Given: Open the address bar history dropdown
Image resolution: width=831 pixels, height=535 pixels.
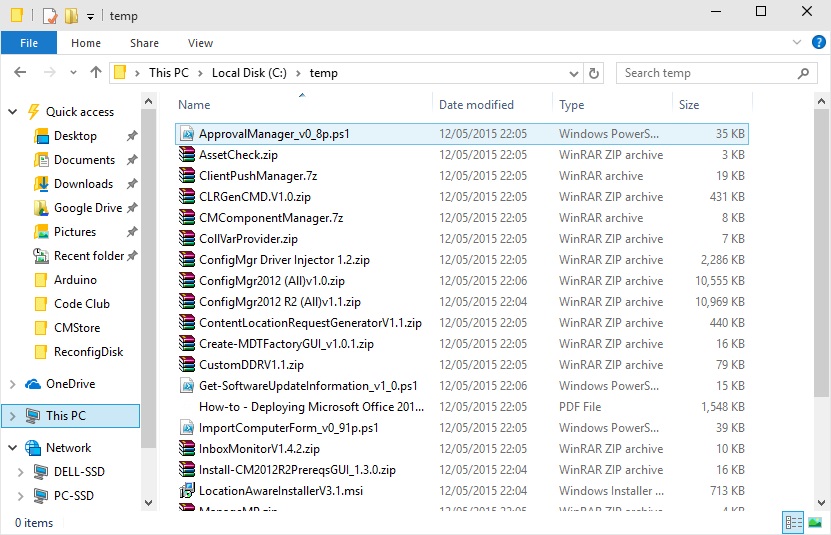Looking at the screenshot, I should 574,73.
